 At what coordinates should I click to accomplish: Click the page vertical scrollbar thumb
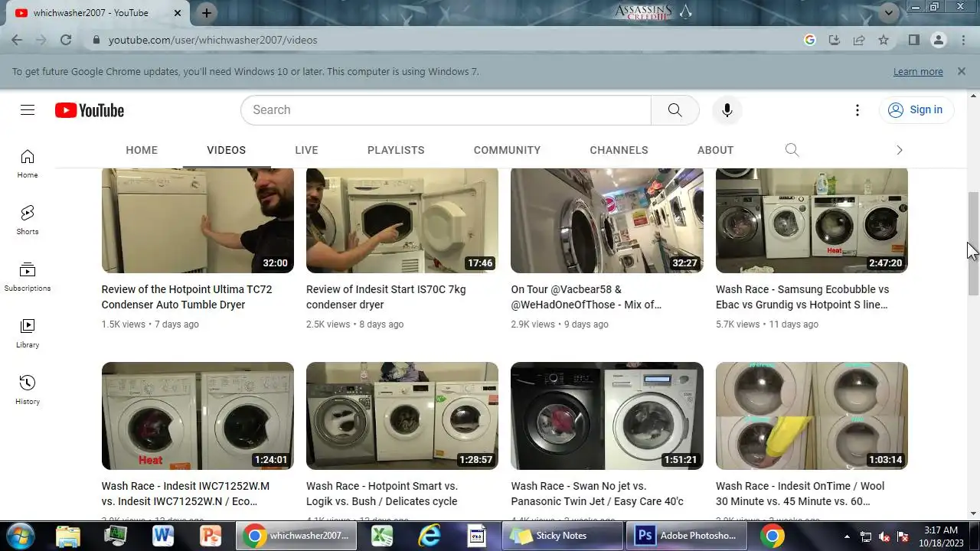point(973,243)
